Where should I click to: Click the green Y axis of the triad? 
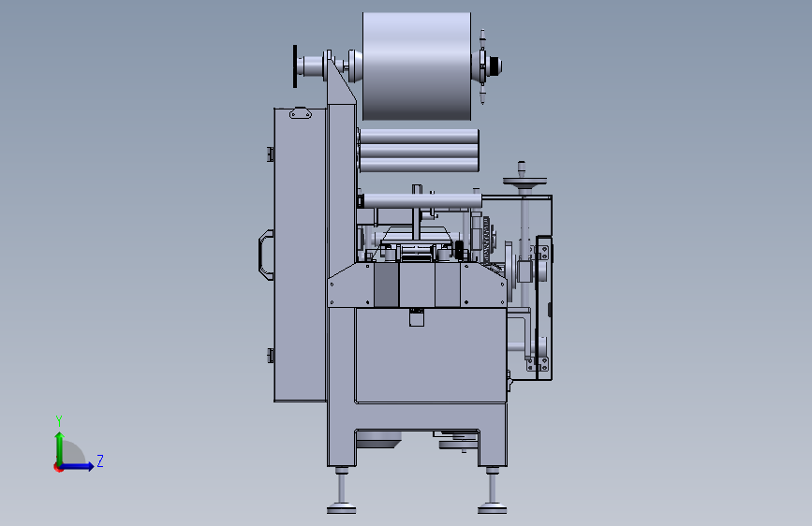[x=60, y=447]
